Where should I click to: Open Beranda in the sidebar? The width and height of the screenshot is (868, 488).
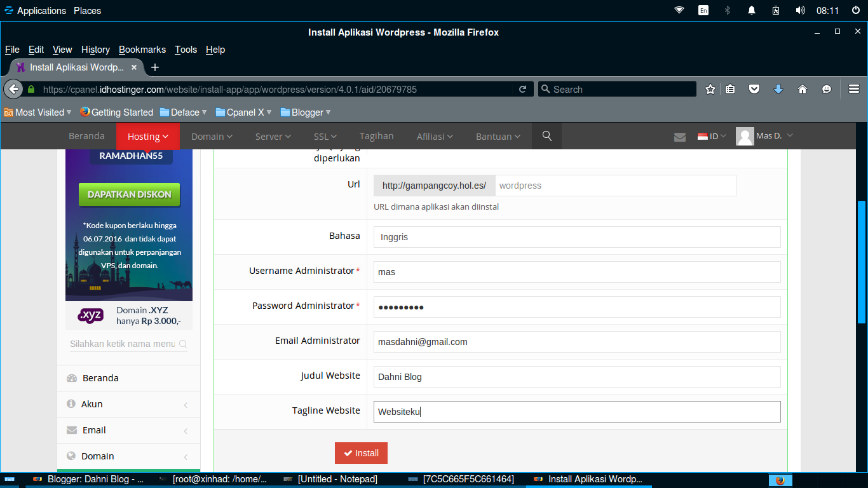[x=128, y=378]
